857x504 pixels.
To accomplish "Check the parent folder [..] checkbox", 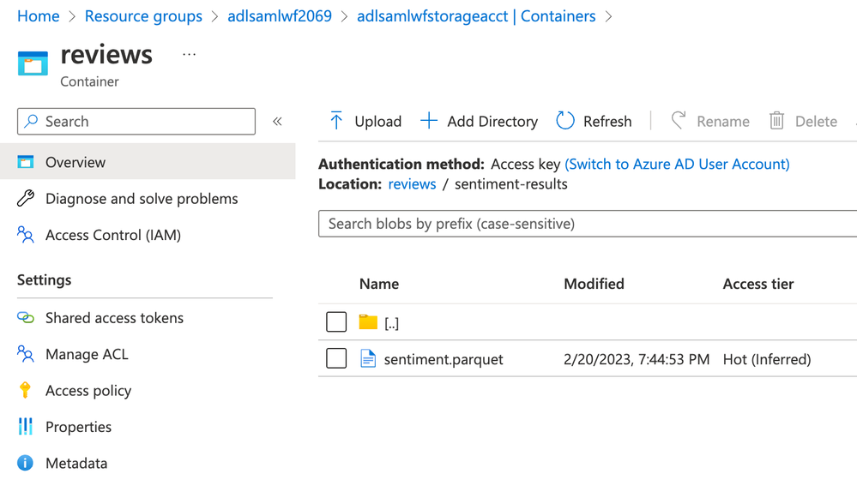I will click(x=336, y=322).
